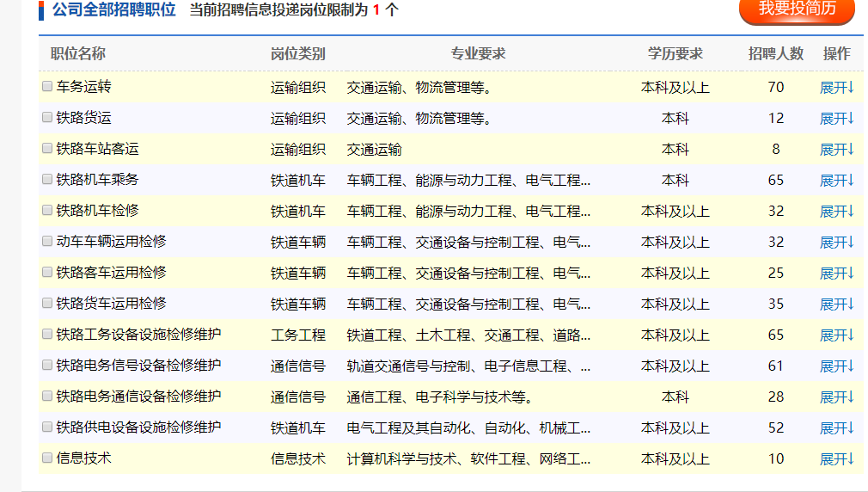Click recruitment count 70
The width and height of the screenshot is (868, 492).
click(775, 87)
